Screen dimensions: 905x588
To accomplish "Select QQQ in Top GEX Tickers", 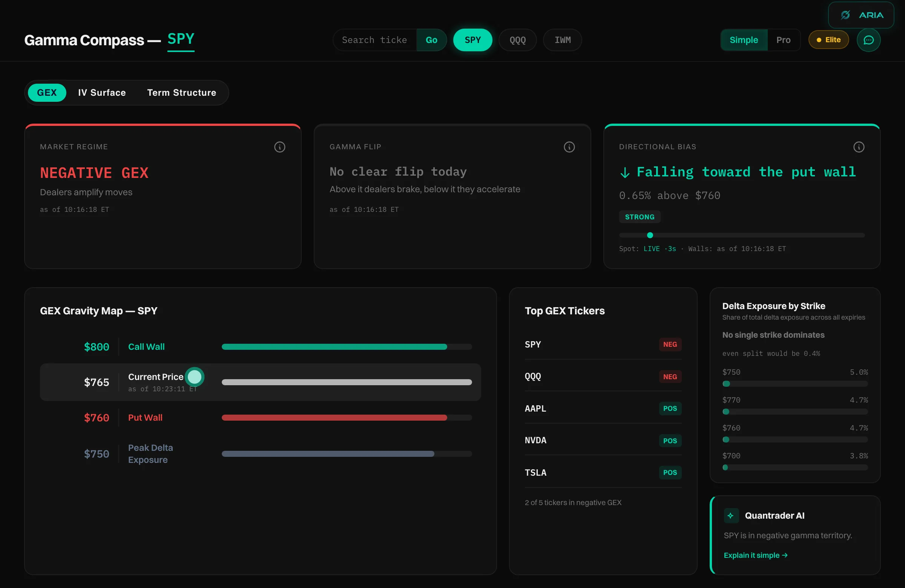I will [603, 376].
